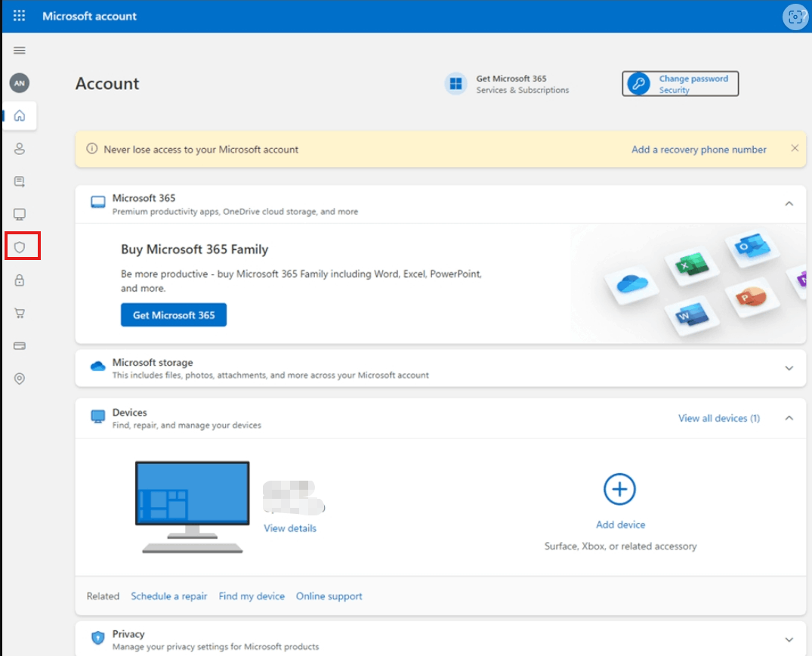Click the Microsoft 365 laptop icon
Screen dimensions: 812x656
click(98, 202)
